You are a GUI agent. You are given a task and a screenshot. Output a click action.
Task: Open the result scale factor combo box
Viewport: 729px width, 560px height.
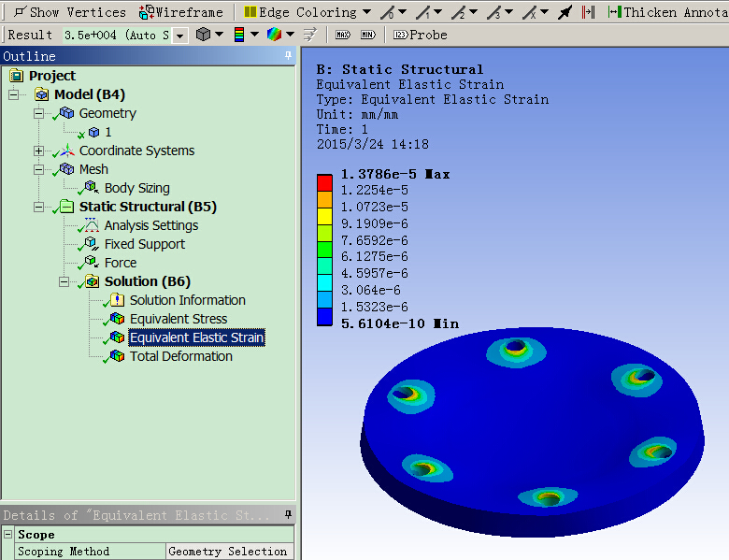179,35
